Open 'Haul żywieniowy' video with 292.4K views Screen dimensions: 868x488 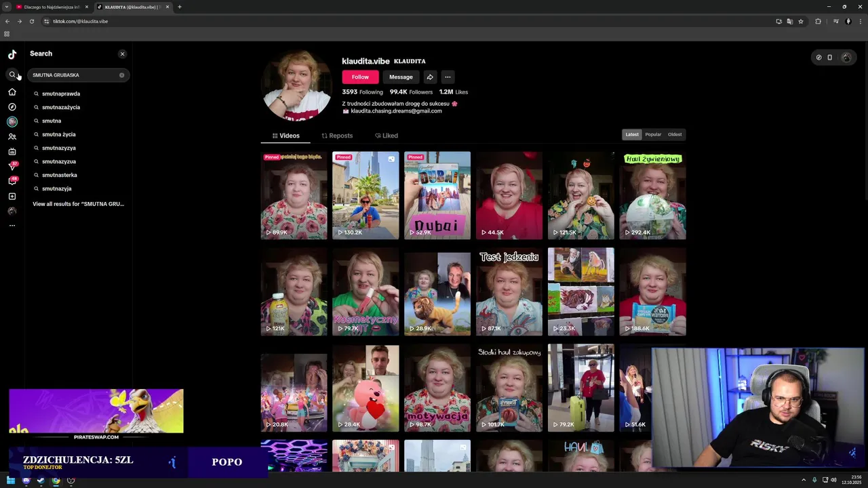[x=652, y=195]
